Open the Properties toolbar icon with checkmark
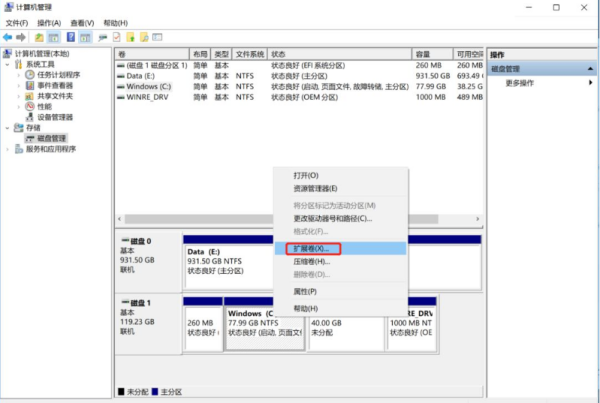This screenshot has height=403, width=600. pyautogui.click(x=117, y=37)
